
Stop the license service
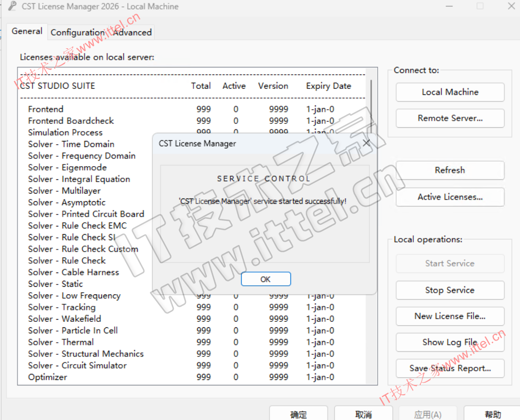tap(449, 290)
